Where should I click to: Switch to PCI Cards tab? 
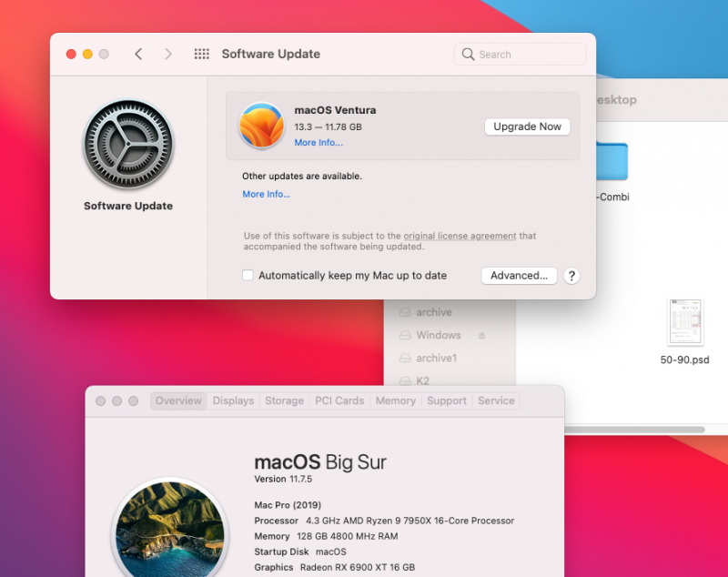[x=339, y=400]
